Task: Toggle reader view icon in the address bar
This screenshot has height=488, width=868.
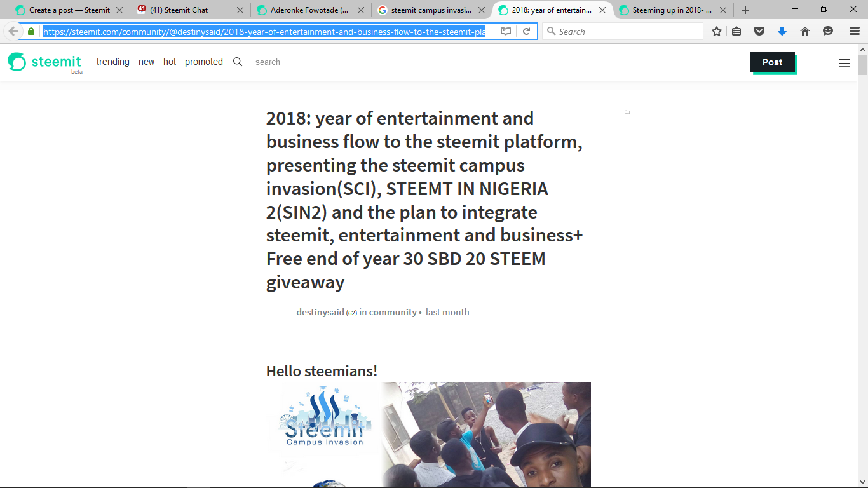Action: coord(506,31)
